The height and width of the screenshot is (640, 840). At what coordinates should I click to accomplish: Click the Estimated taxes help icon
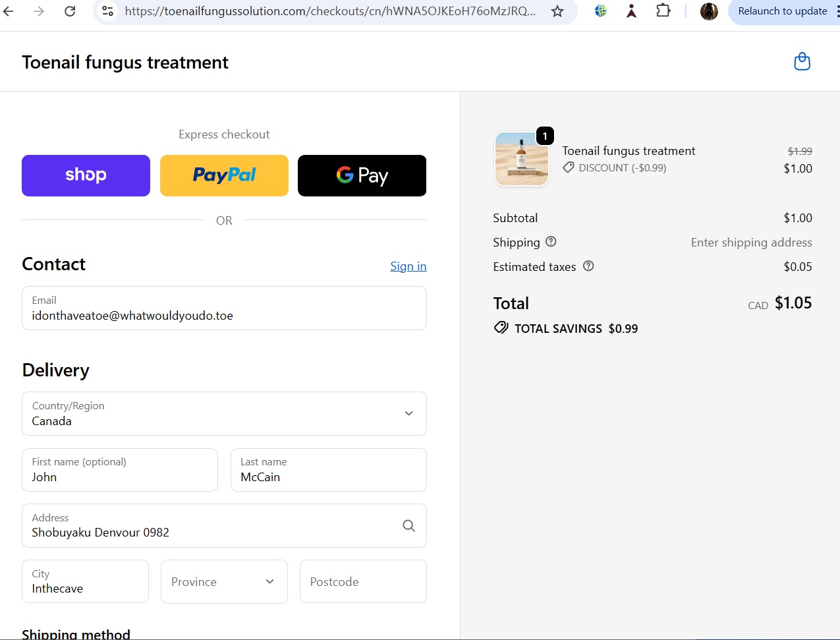(x=588, y=266)
